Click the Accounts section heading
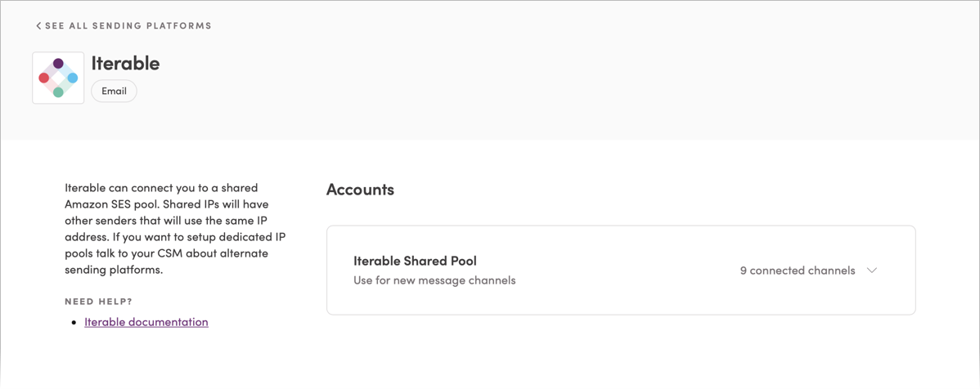The height and width of the screenshot is (389, 980). (x=360, y=190)
